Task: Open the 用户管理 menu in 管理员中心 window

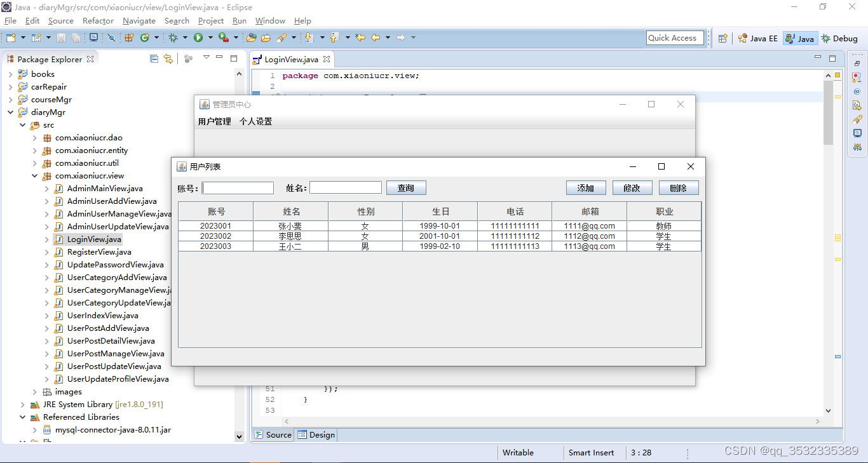Action: coord(215,121)
